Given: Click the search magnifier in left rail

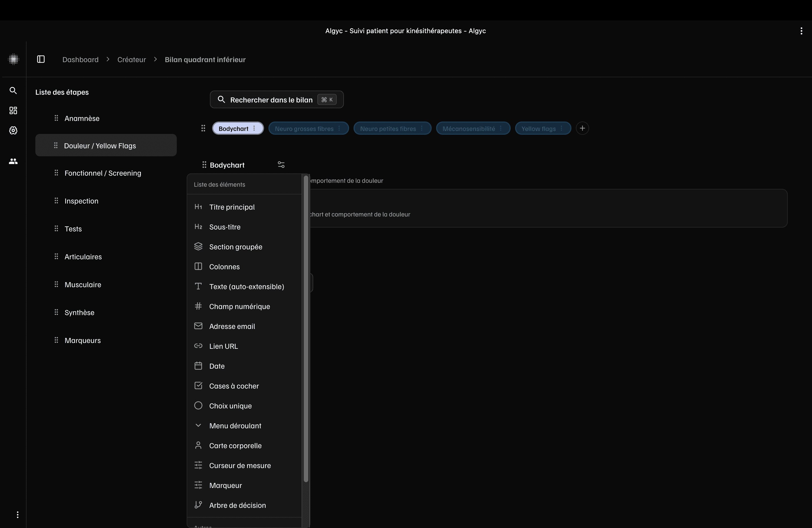Looking at the screenshot, I should (x=13, y=90).
